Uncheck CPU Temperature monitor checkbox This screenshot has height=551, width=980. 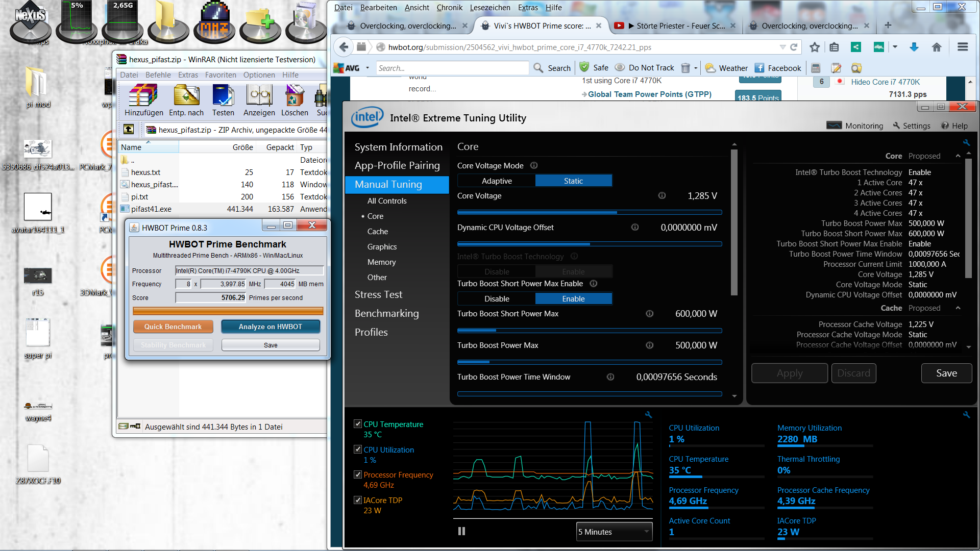pos(358,424)
